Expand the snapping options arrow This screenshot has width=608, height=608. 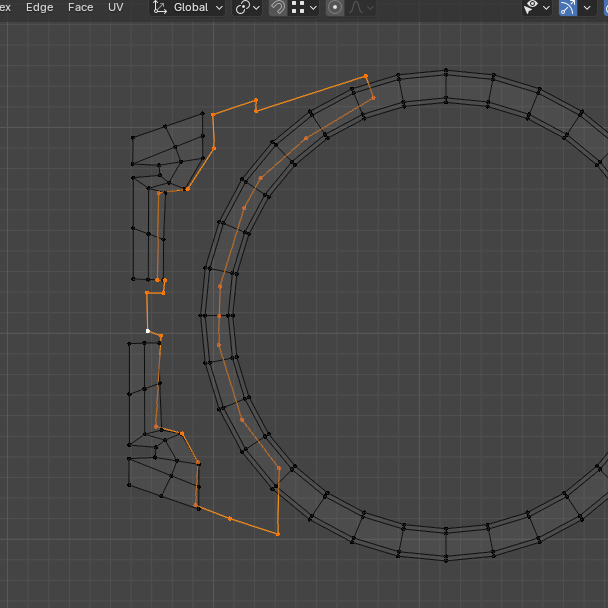[313, 7]
